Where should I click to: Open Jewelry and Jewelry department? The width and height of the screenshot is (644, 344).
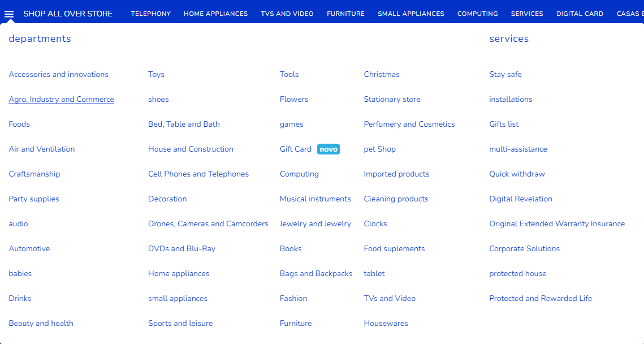click(315, 224)
